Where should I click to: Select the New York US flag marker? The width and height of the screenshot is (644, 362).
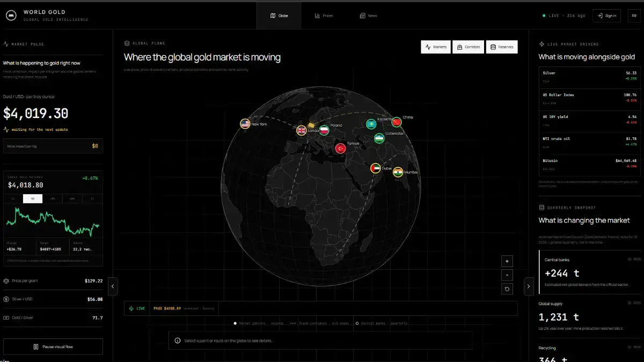pyautogui.click(x=245, y=124)
